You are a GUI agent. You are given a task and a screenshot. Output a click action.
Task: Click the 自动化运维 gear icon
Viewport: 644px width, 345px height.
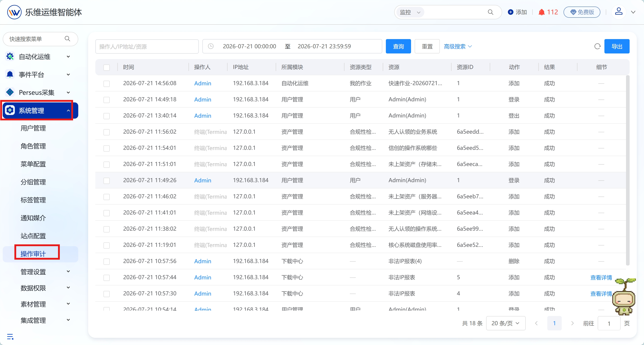(10, 56)
